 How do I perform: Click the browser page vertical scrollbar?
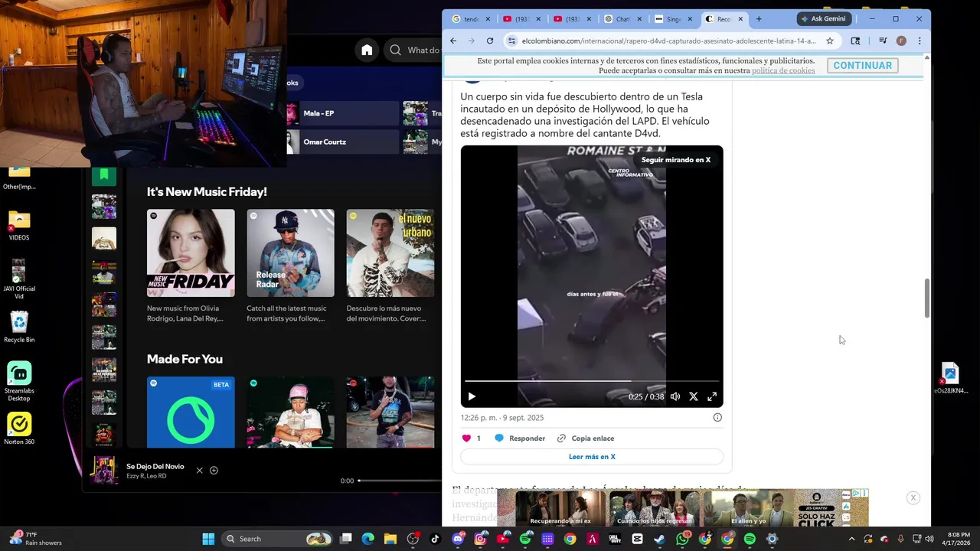(927, 298)
